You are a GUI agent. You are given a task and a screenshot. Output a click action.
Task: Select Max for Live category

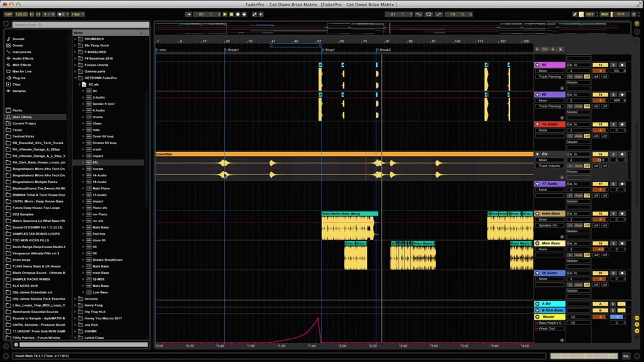point(21,72)
